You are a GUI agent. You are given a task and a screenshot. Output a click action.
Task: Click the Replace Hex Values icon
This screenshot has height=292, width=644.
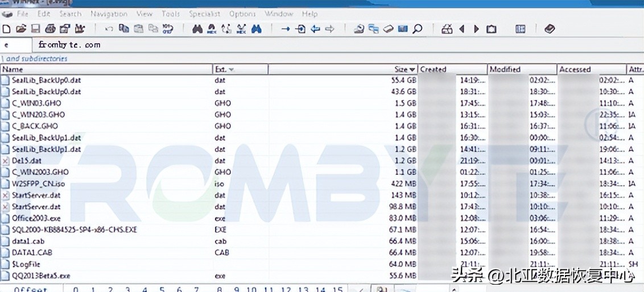[x=241, y=29]
